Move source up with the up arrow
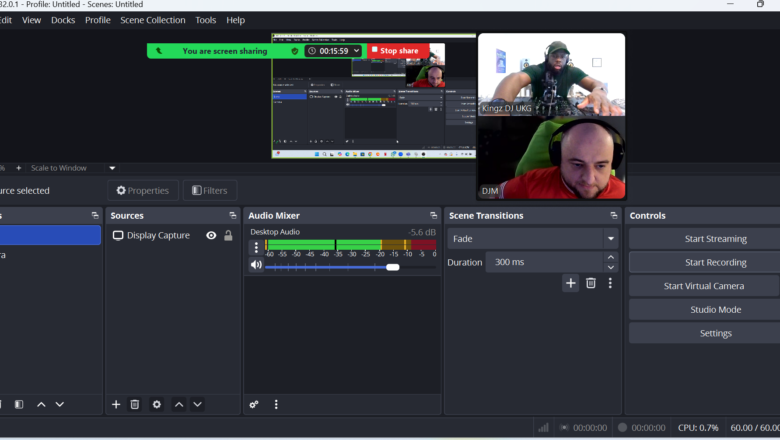Screen dimensions: 780x440 (178, 404)
